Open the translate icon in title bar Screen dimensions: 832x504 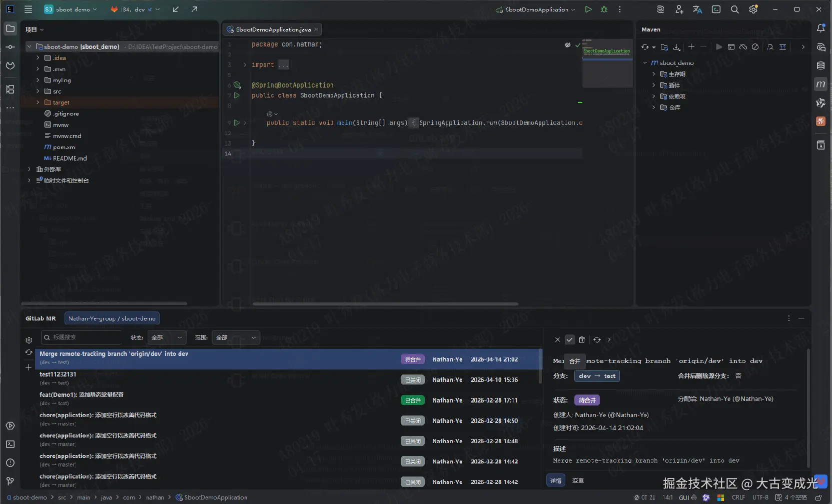pos(697,9)
